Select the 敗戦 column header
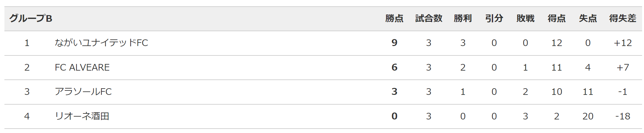Screen dimensions: 644x133 pyautogui.click(x=525, y=19)
